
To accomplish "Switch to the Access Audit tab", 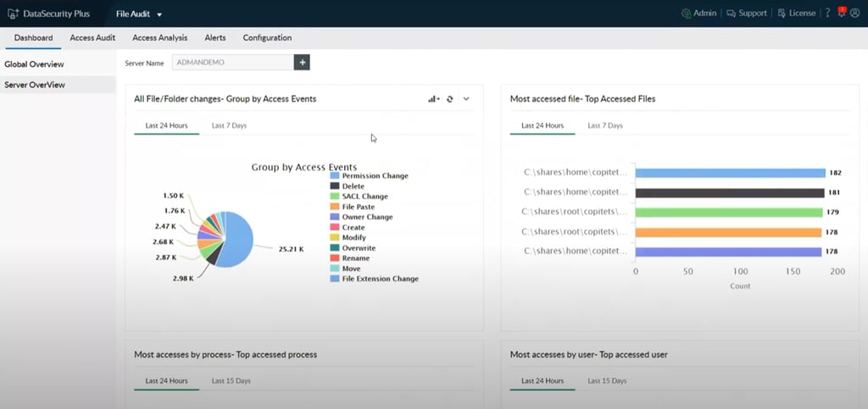I will point(92,38).
